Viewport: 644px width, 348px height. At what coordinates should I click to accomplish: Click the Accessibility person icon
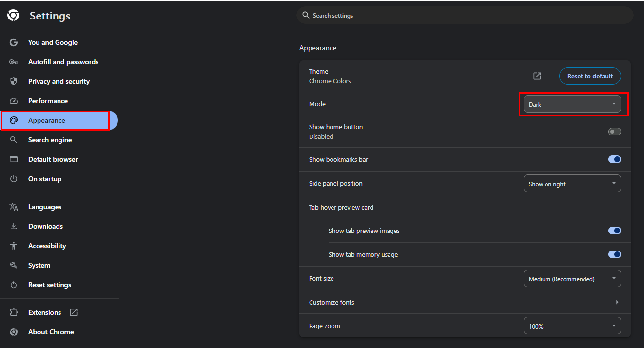[14, 246]
